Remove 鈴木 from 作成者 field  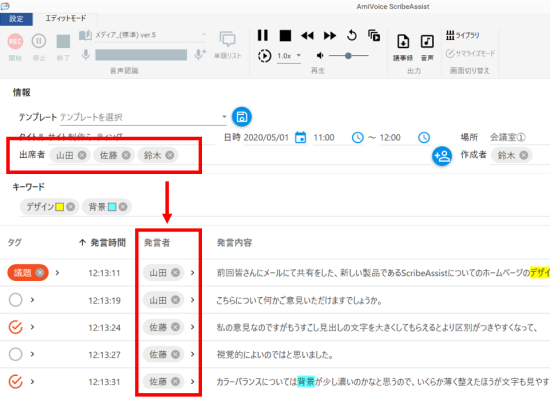click(x=524, y=155)
